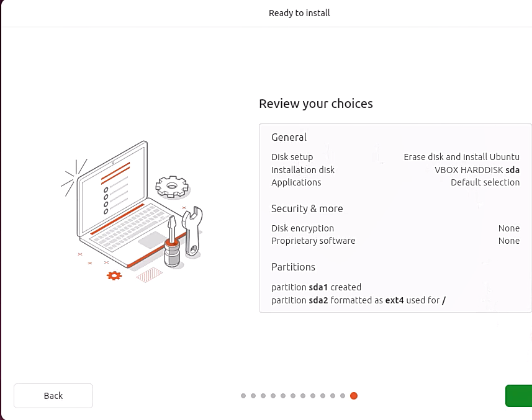Click the "Proprietary software" label

click(313, 241)
